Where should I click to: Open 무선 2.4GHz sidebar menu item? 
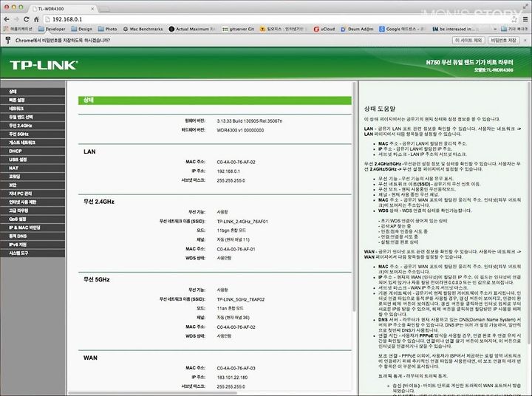point(33,125)
